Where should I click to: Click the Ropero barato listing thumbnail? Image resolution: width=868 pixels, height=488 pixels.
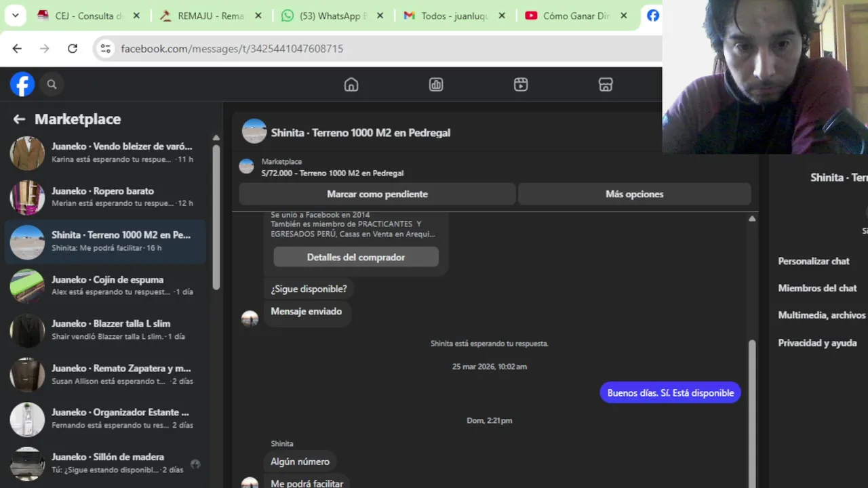[27, 197]
